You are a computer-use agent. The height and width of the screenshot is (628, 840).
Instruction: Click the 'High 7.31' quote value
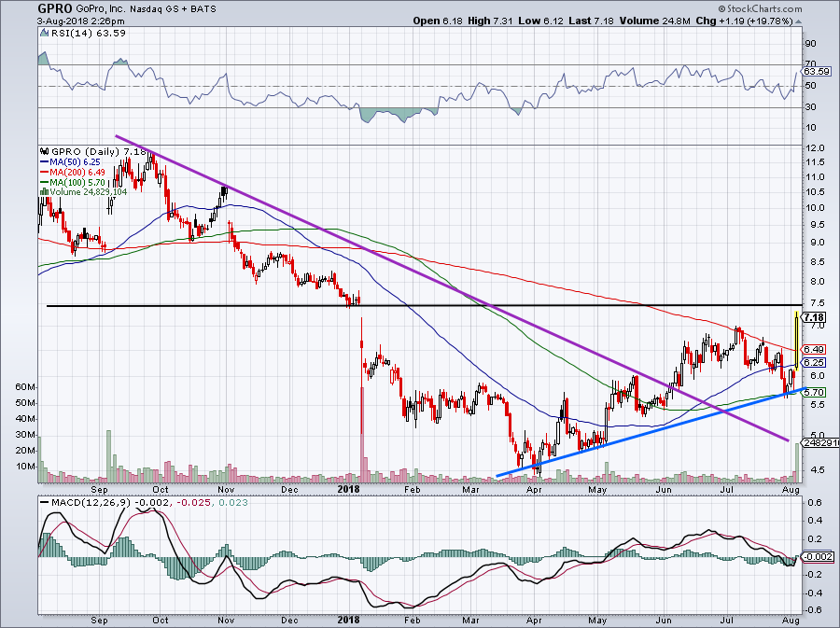tap(490, 21)
